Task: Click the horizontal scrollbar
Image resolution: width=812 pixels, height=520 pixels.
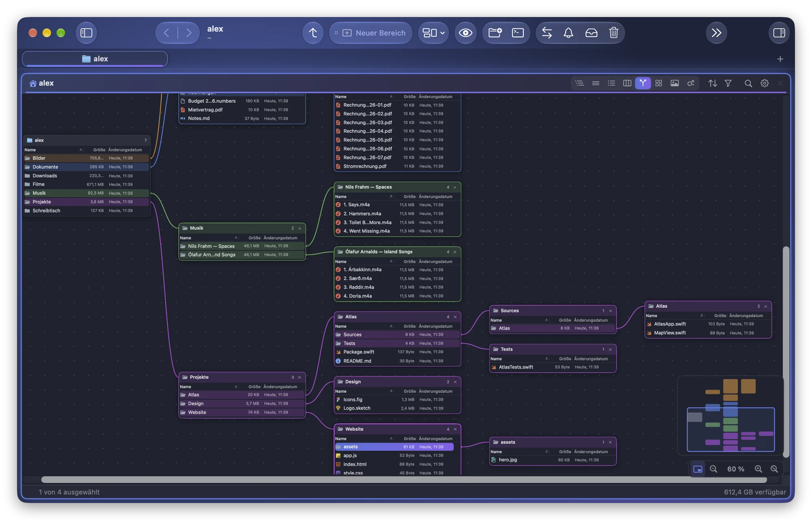Action: tap(404, 480)
